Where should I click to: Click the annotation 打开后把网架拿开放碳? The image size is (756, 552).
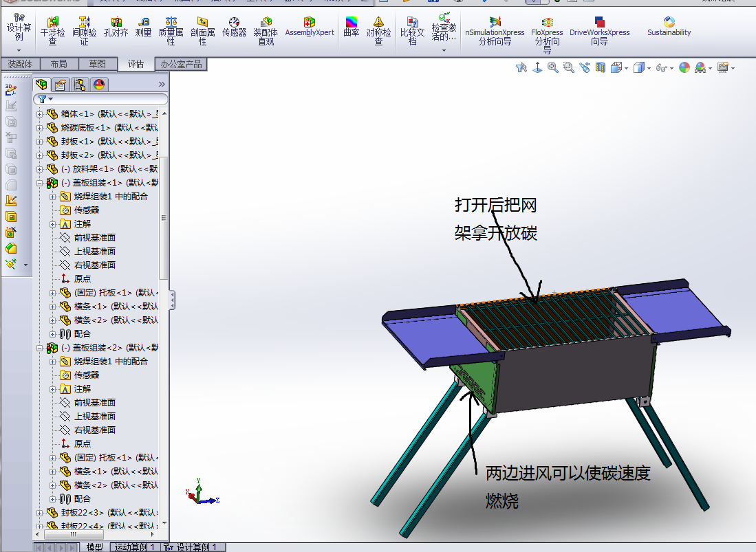[x=496, y=219]
